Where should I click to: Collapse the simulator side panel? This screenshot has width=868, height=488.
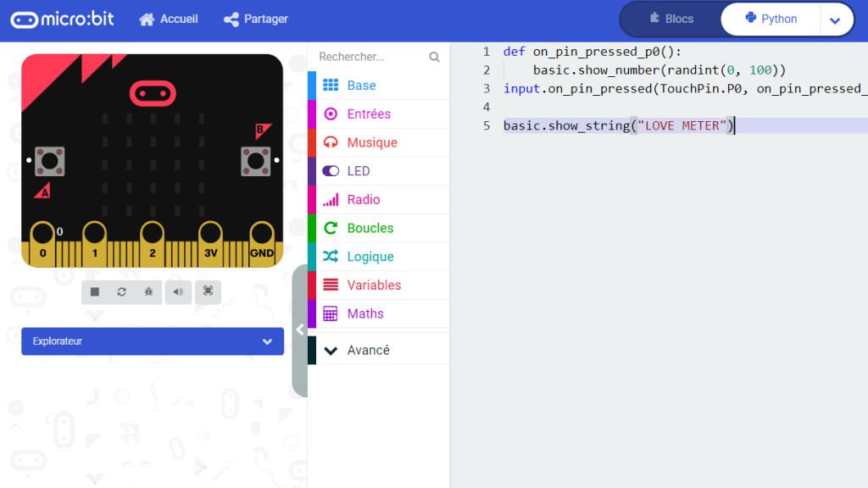tap(299, 330)
